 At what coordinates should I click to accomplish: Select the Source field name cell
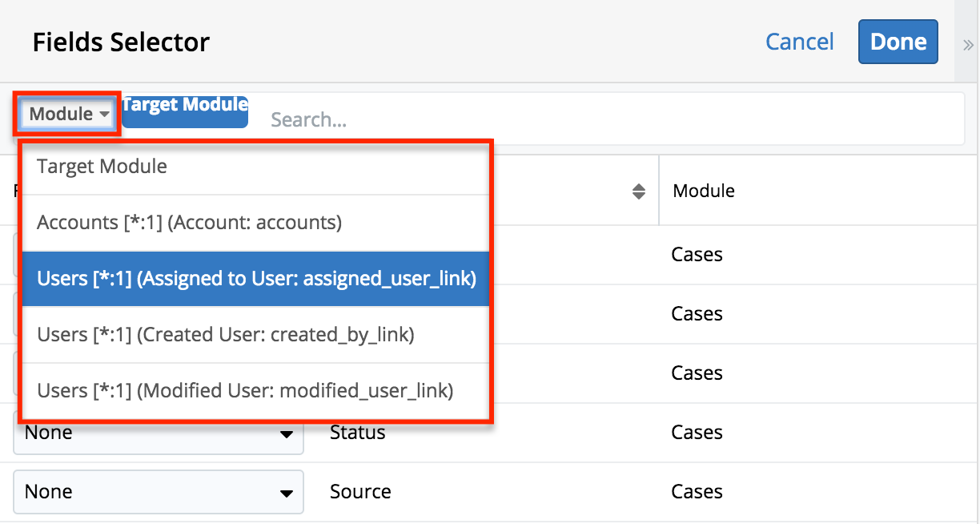[360, 491]
